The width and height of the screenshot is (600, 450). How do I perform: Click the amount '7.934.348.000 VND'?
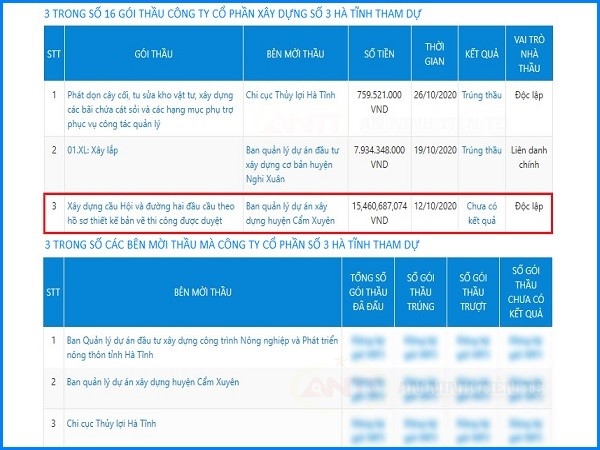click(x=379, y=157)
